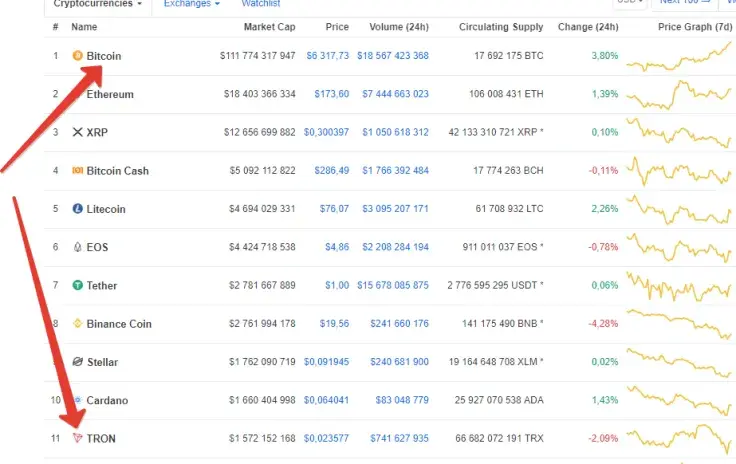The height and width of the screenshot is (464, 736).
Task: Click the Bitcoin Cash logo icon
Action: tap(78, 171)
